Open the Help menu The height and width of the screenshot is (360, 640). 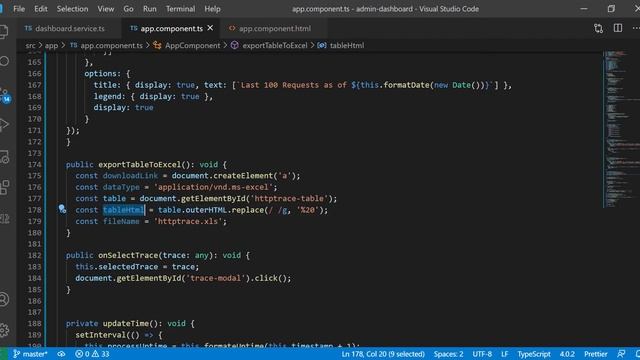point(212,9)
